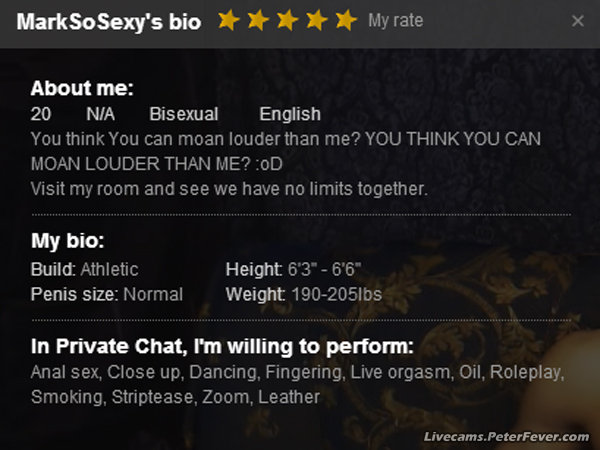Click the second rating star
600x450 pixels.
point(258,20)
